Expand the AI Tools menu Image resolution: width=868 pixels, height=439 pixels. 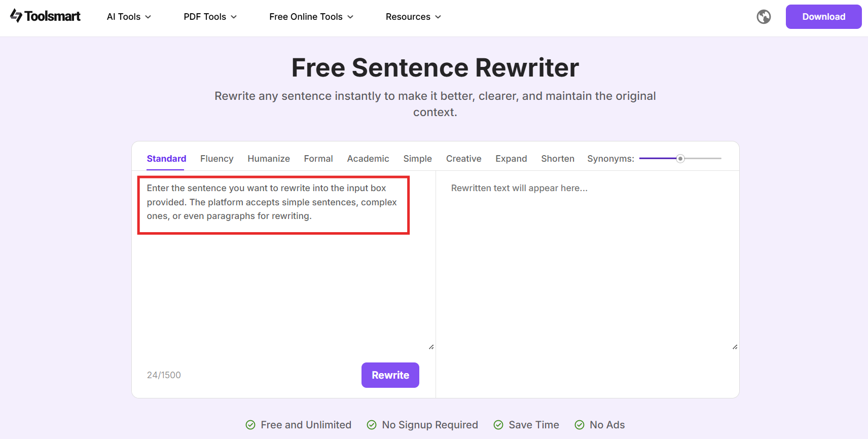129,17
